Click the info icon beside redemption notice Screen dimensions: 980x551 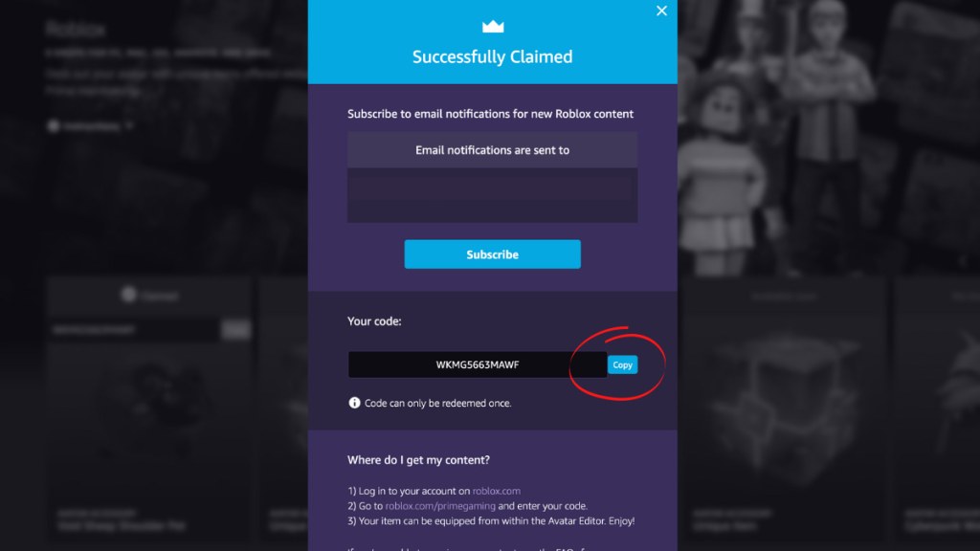point(354,403)
